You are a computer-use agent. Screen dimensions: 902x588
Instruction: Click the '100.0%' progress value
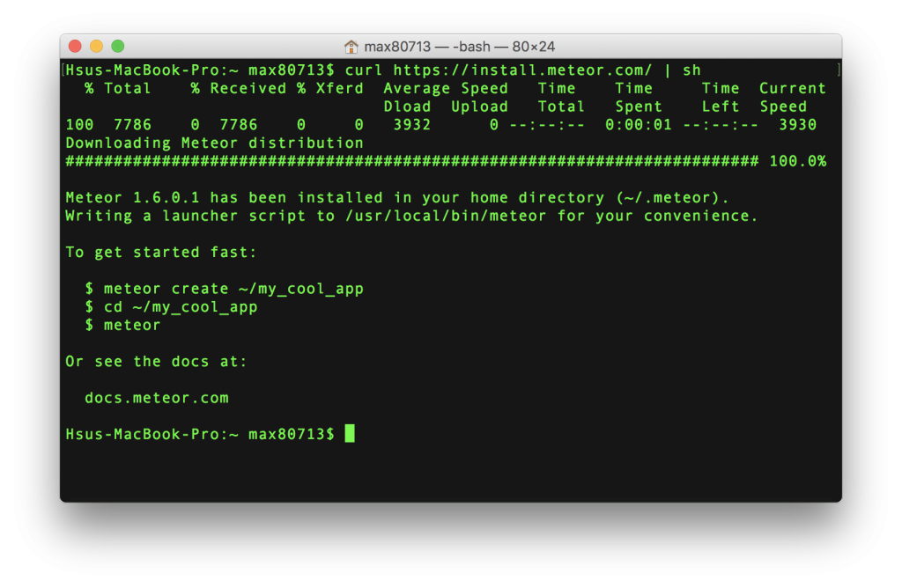point(798,161)
